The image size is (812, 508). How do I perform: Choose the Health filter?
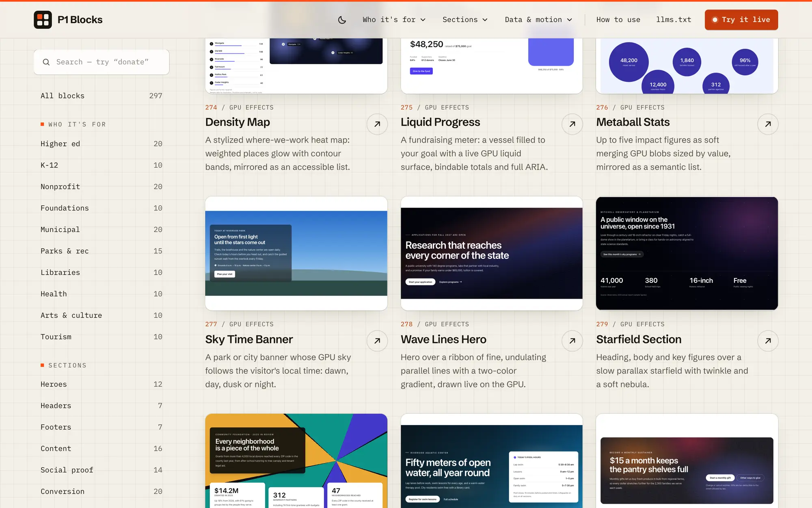point(101,294)
